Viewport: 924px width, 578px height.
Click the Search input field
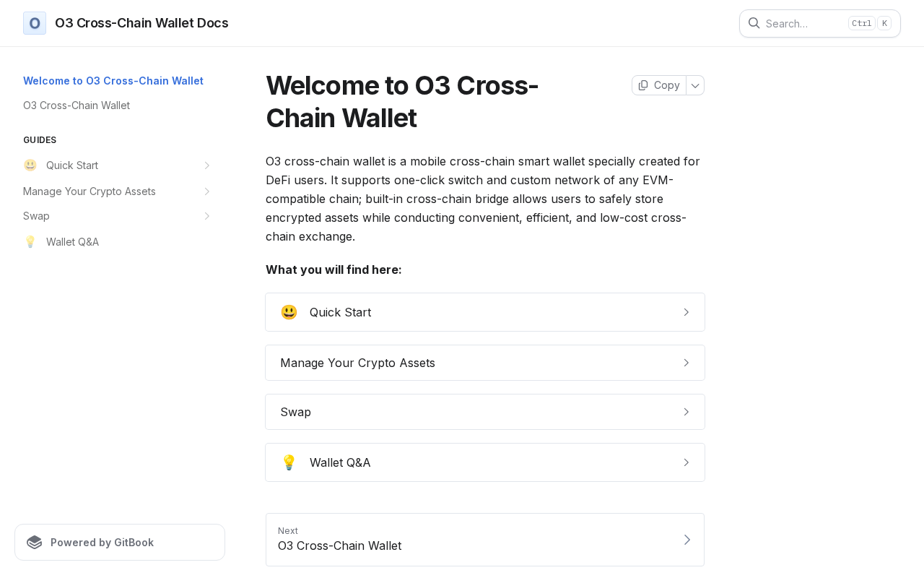point(805,23)
